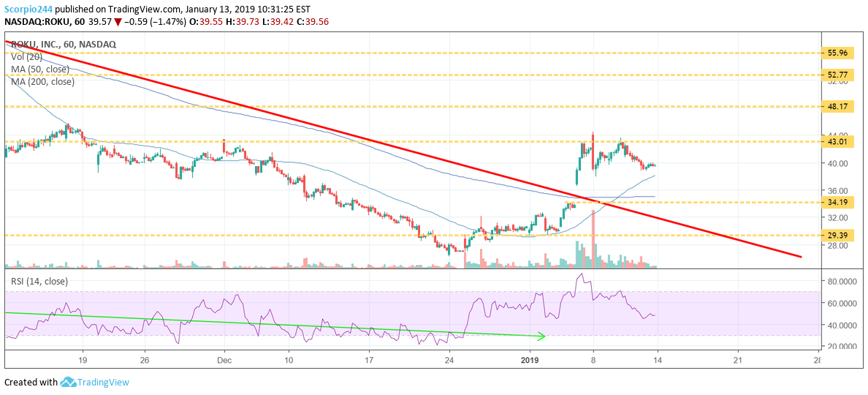
Task: Select the MA (200, close) indicator label
Action: coord(42,82)
